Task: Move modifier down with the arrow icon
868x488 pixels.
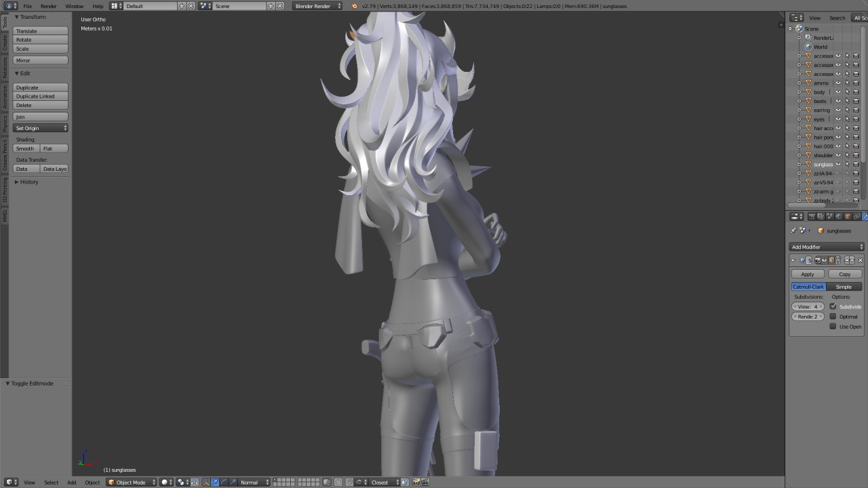Action: tap(852, 260)
